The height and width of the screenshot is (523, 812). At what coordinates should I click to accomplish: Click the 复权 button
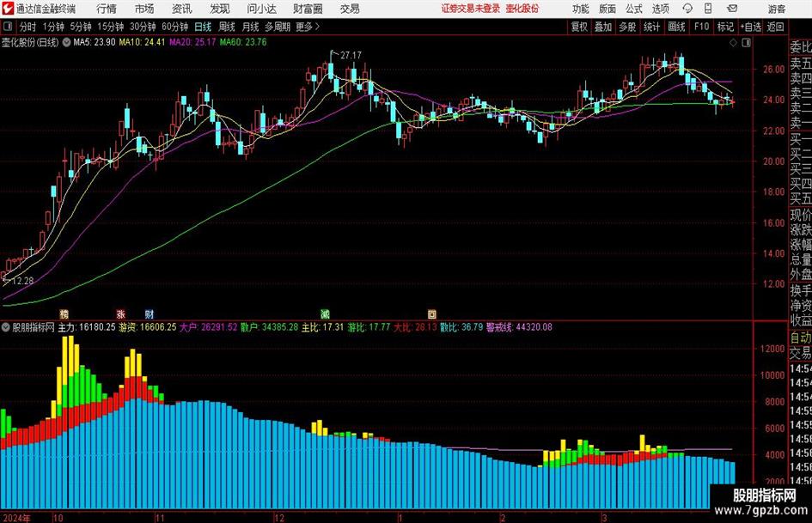[579, 27]
